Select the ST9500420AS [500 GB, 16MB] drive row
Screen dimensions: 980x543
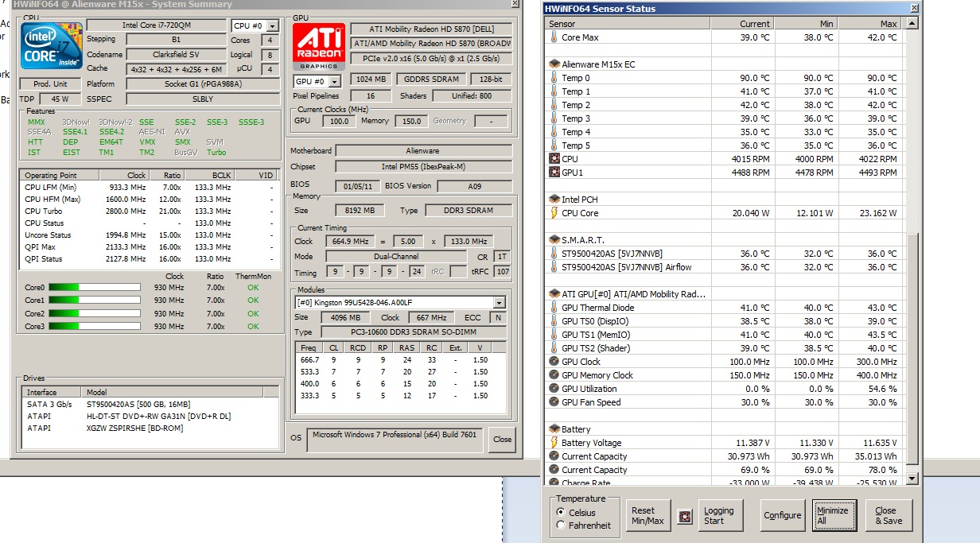[x=149, y=405]
